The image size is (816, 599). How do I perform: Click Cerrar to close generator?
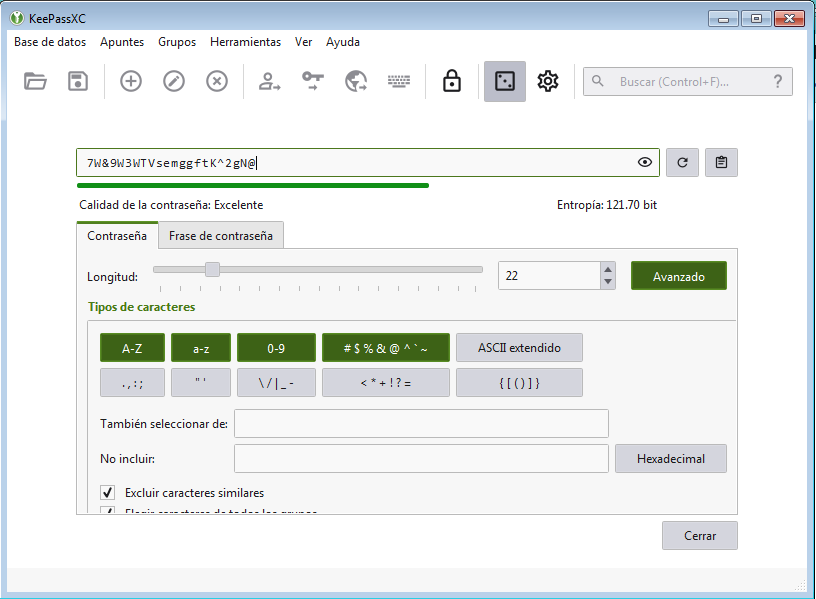(x=699, y=536)
